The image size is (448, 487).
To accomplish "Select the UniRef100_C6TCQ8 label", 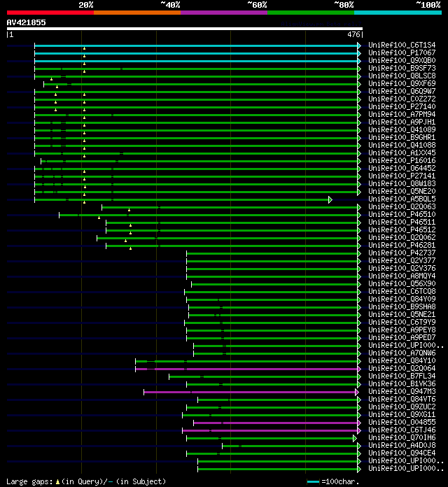I will coord(402,292).
